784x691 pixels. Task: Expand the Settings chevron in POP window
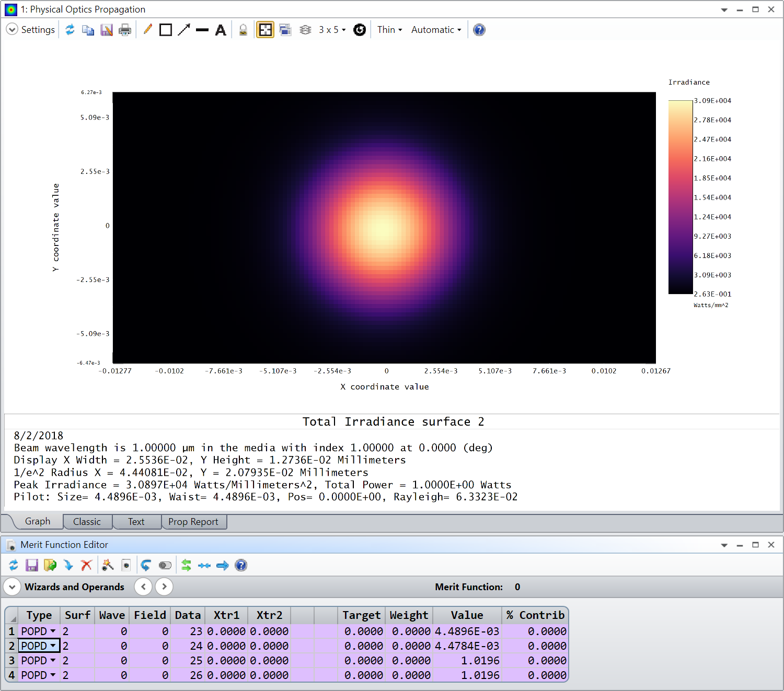point(12,29)
